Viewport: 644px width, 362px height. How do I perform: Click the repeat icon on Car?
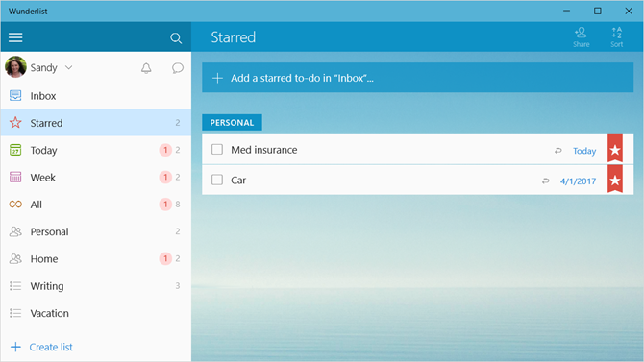(x=545, y=181)
